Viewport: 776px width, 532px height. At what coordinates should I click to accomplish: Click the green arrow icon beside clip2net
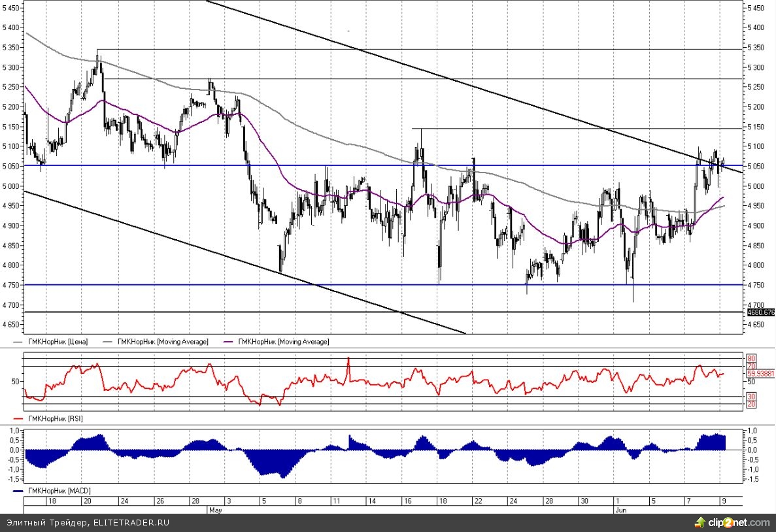699,523
